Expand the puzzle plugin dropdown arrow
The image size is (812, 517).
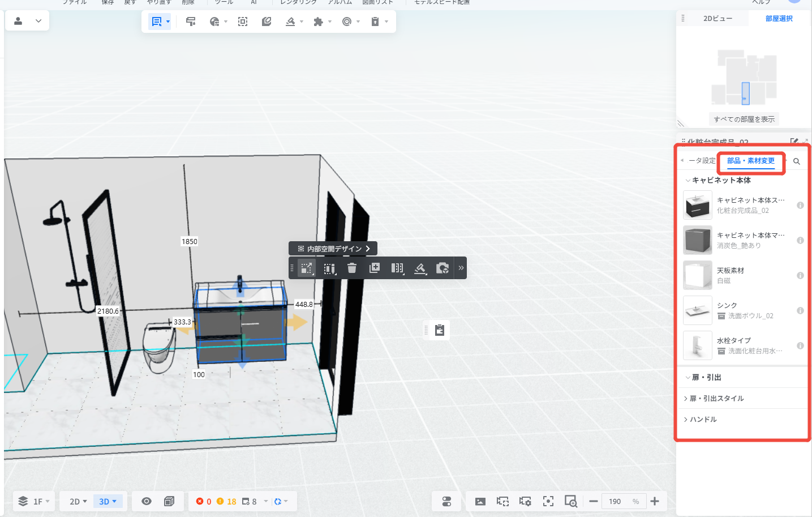click(330, 22)
